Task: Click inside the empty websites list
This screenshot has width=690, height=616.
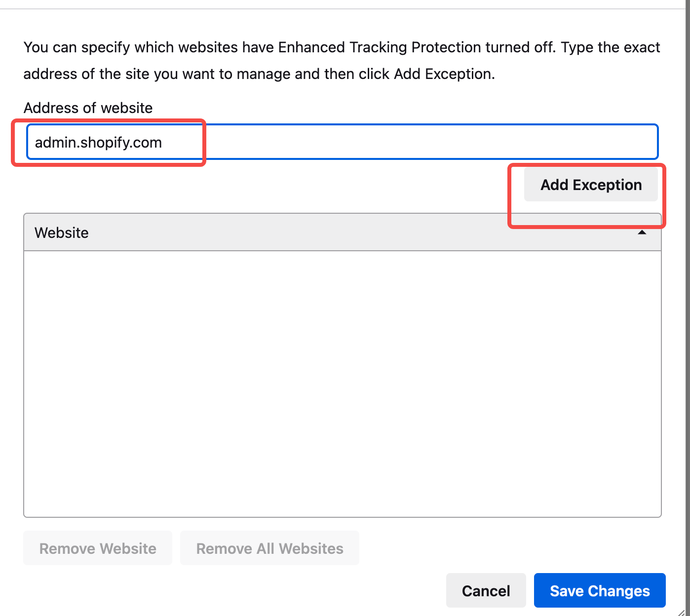Action: [x=342, y=384]
